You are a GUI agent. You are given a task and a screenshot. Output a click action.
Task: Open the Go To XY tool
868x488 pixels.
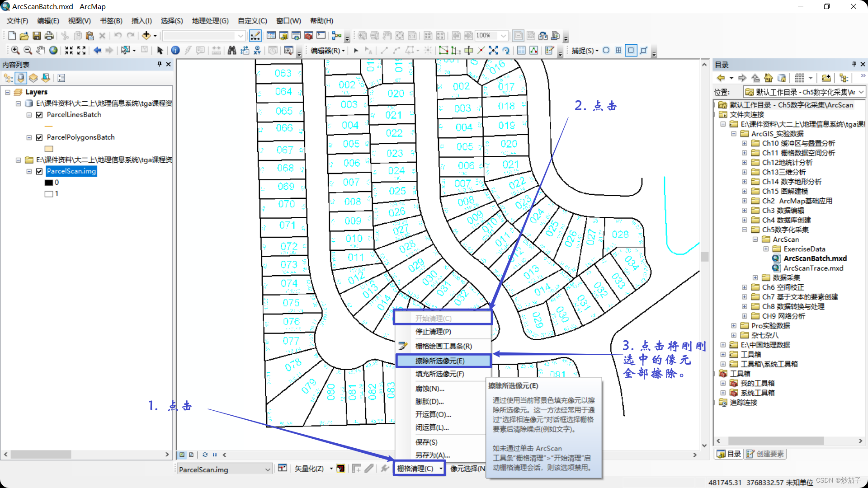click(x=257, y=50)
